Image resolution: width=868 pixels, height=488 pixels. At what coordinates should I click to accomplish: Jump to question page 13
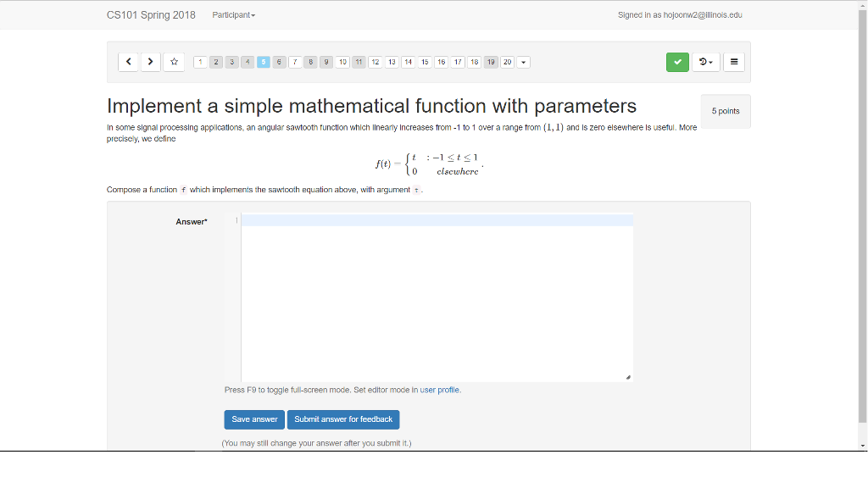click(x=392, y=62)
